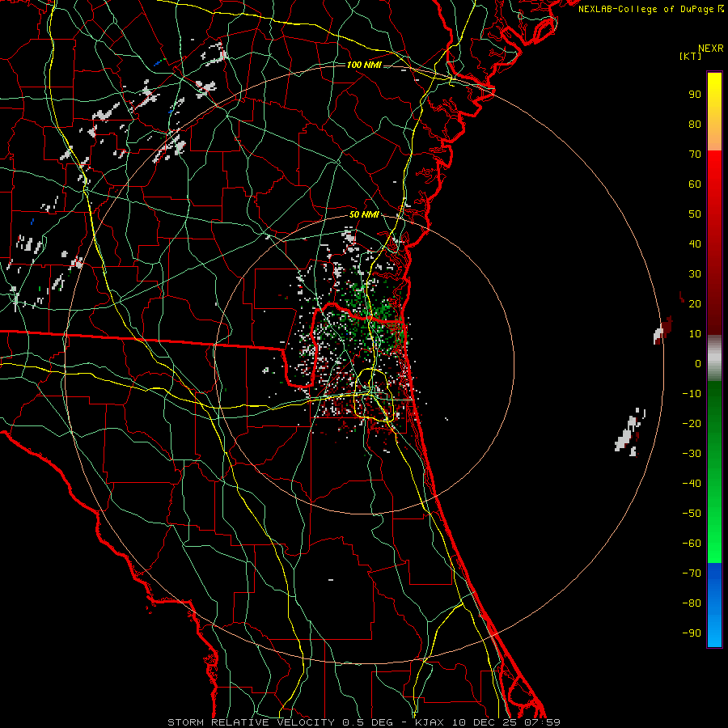This screenshot has width=728, height=728.
Task: Click the -10 value on the color scale
Action: click(x=692, y=394)
